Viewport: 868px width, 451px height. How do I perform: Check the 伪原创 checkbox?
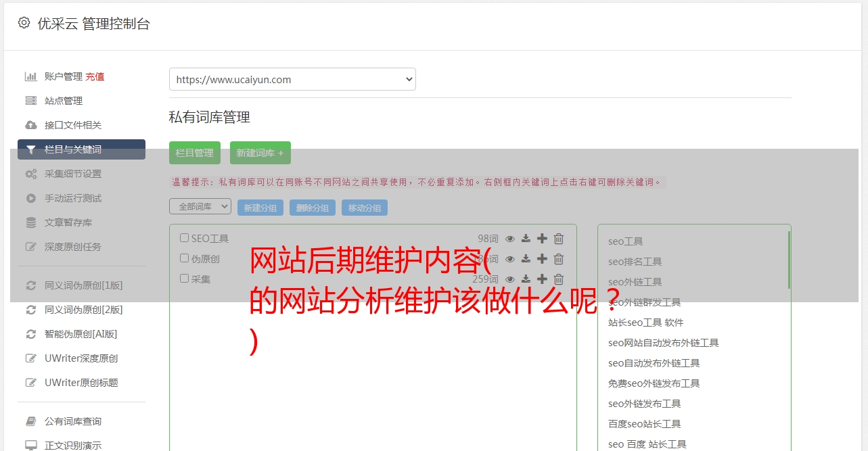pos(184,258)
